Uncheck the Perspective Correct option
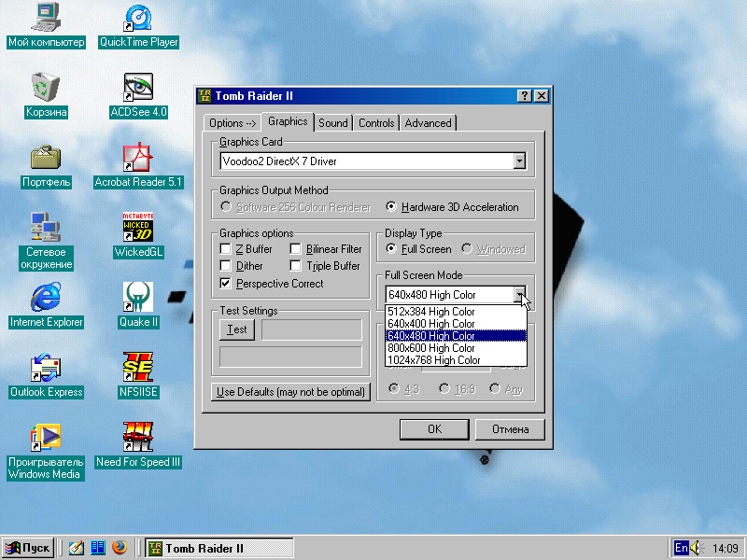 pyautogui.click(x=225, y=283)
